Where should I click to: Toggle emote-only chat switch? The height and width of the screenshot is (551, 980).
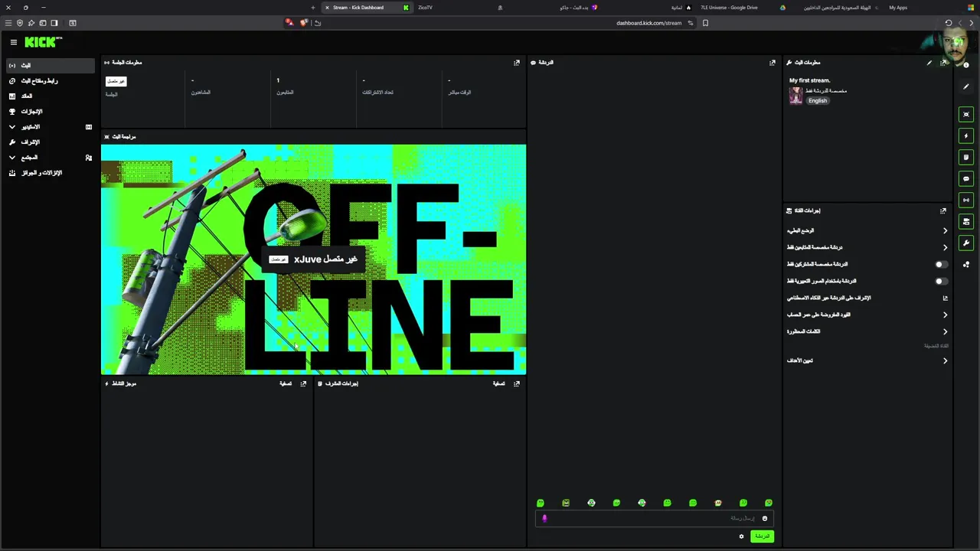[941, 281]
